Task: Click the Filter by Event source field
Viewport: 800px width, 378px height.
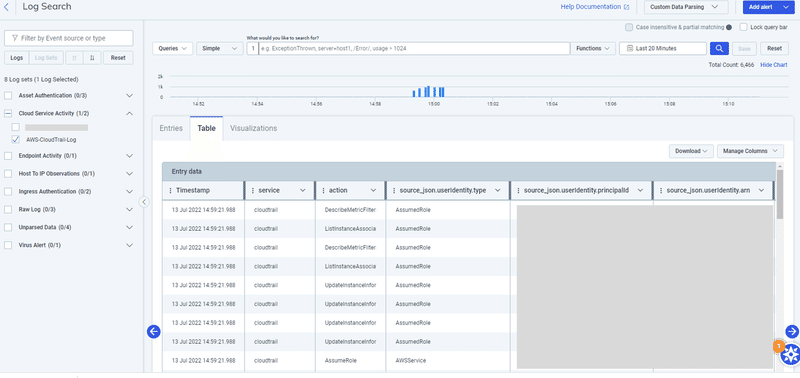Action: (69, 38)
